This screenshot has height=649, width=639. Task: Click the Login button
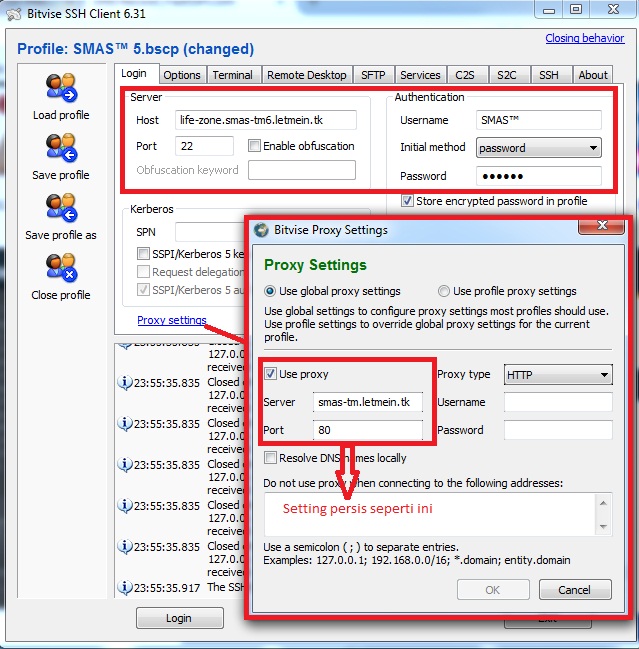pos(180,618)
